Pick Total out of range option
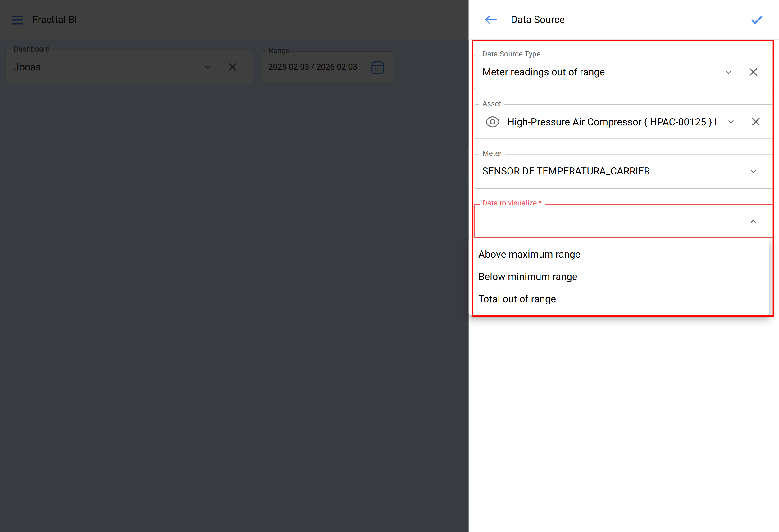Screen dimensions: 779x532 [x=517, y=299]
